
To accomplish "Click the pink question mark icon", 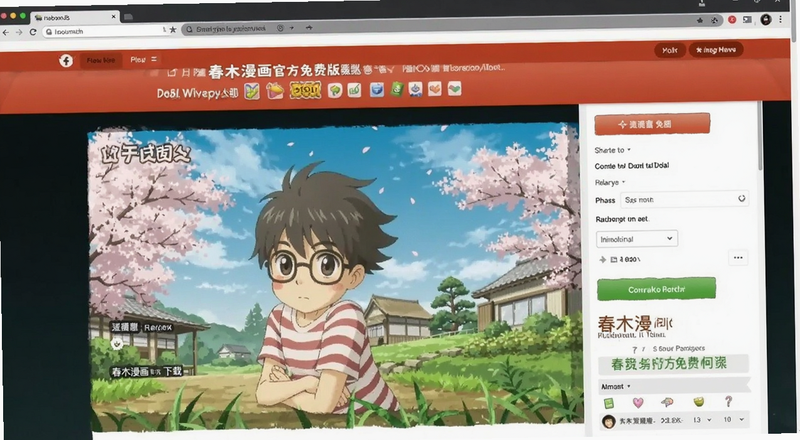I will tap(729, 401).
